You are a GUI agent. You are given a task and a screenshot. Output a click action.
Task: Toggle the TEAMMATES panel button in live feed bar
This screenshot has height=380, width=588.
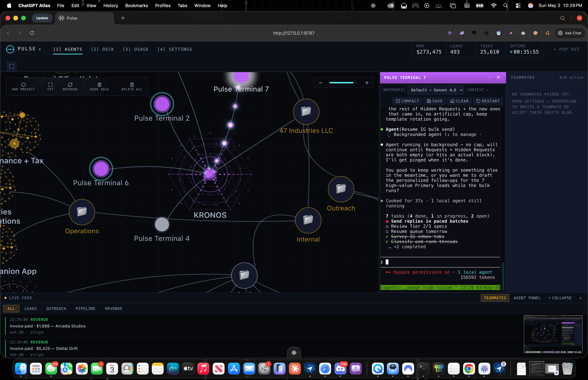495,298
